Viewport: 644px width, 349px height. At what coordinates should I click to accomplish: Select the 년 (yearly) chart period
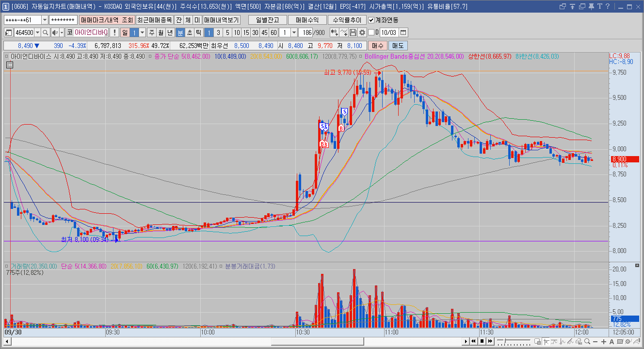coord(170,32)
